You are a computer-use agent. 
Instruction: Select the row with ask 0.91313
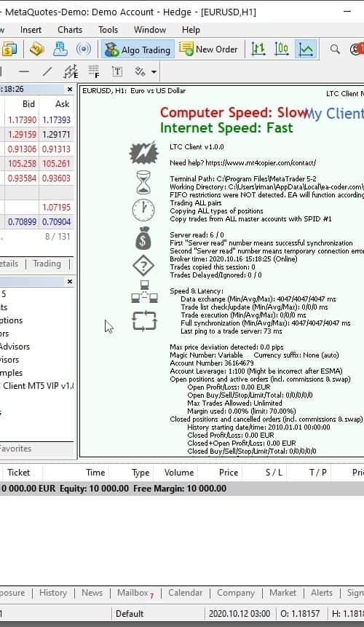(36, 149)
